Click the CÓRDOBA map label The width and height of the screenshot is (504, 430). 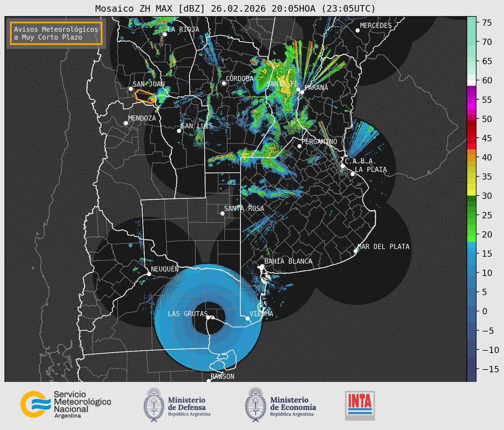(240, 79)
